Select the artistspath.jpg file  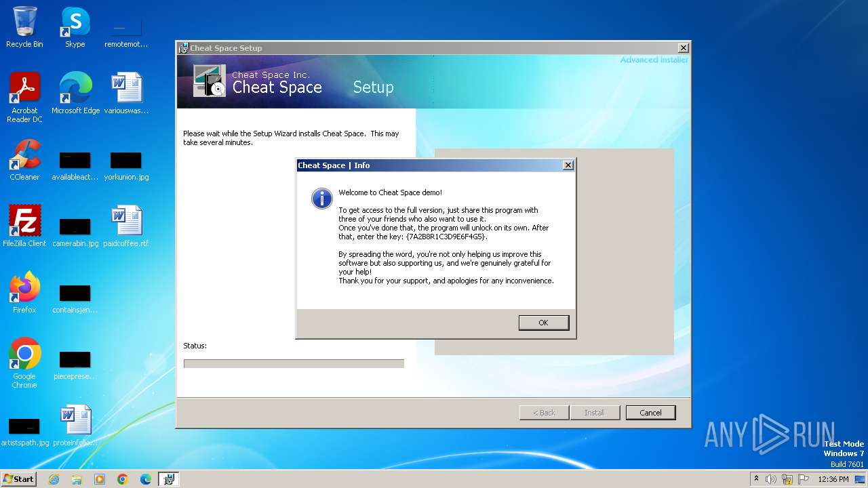24,432
